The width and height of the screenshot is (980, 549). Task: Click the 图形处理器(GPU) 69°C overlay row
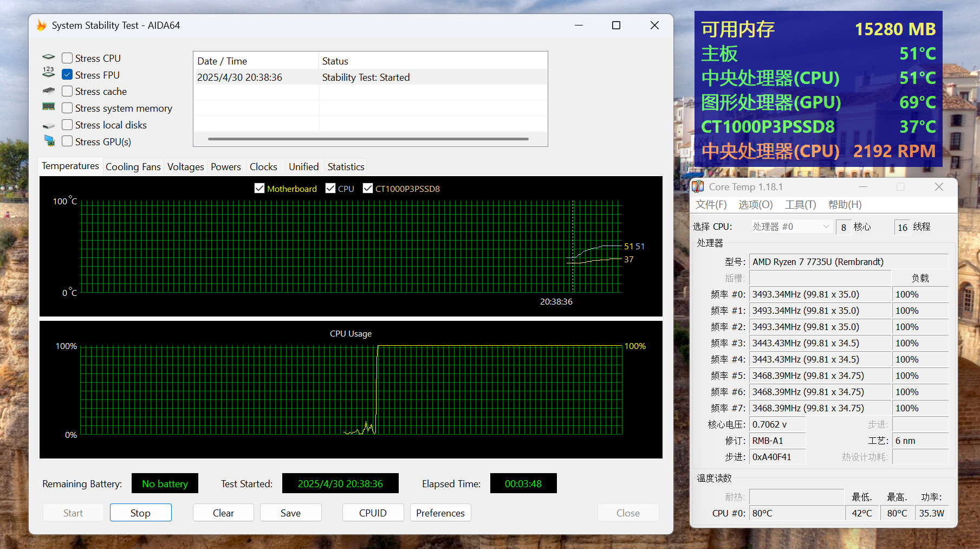coord(819,102)
